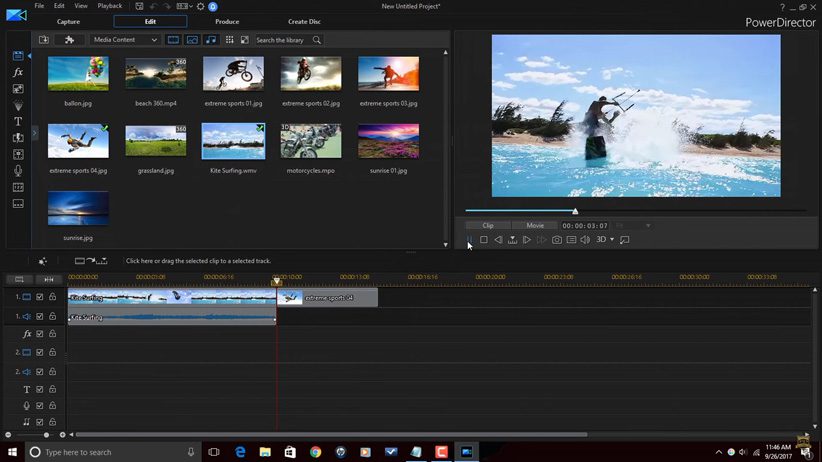Open preview quality settings list icon

click(571, 240)
